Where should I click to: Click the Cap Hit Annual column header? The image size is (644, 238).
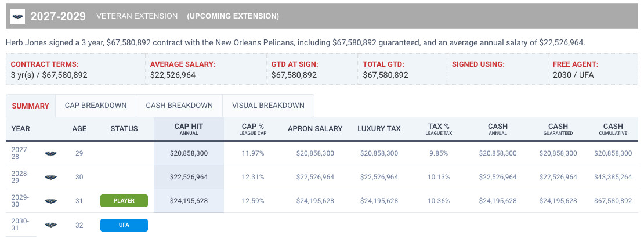pyautogui.click(x=189, y=128)
